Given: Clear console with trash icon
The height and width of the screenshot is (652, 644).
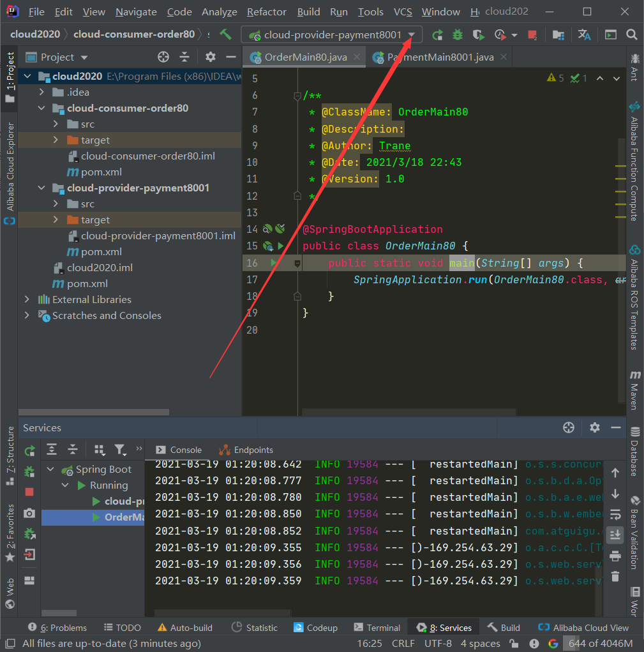Looking at the screenshot, I should (615, 576).
